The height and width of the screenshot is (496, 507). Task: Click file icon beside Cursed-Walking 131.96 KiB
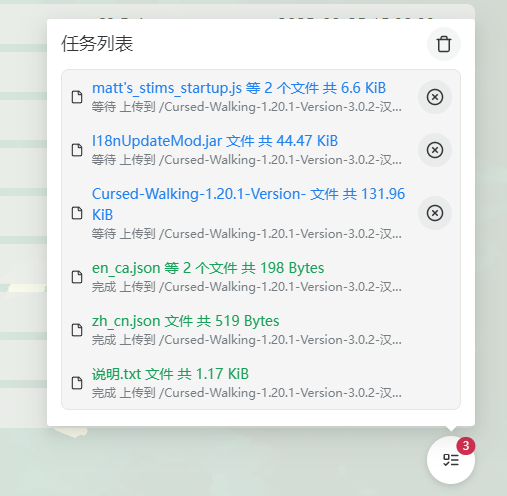point(77,213)
